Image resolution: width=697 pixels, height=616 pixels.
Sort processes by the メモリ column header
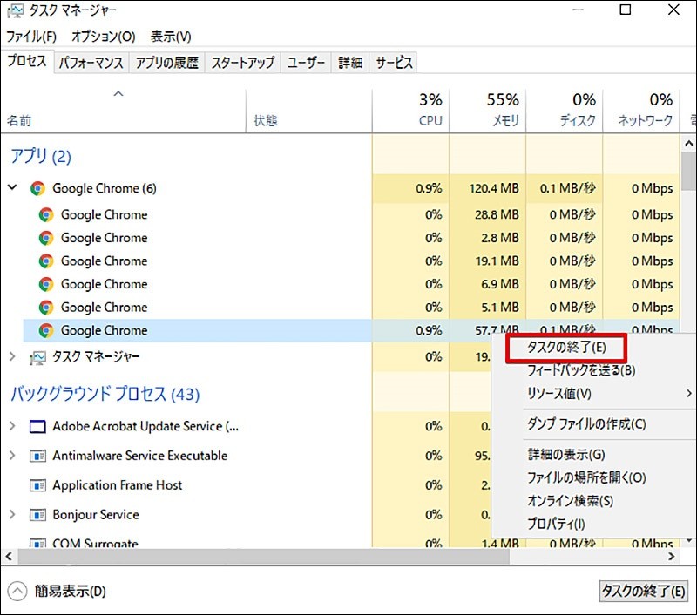(487, 111)
